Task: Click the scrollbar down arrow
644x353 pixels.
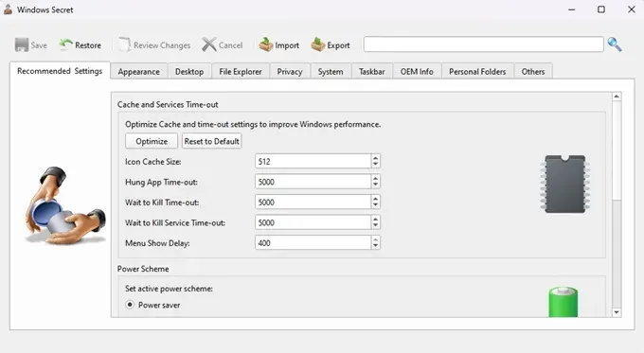Action: 617,312
